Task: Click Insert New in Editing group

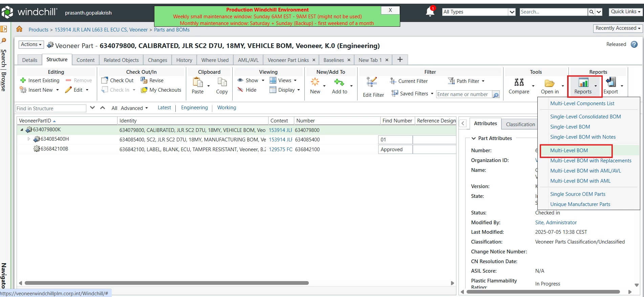Action: tap(39, 90)
